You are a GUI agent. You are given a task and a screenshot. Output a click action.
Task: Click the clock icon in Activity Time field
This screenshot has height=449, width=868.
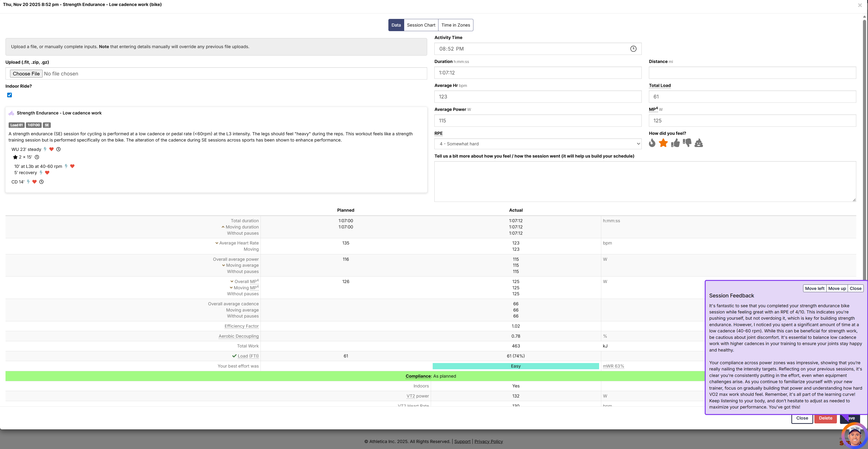(633, 49)
